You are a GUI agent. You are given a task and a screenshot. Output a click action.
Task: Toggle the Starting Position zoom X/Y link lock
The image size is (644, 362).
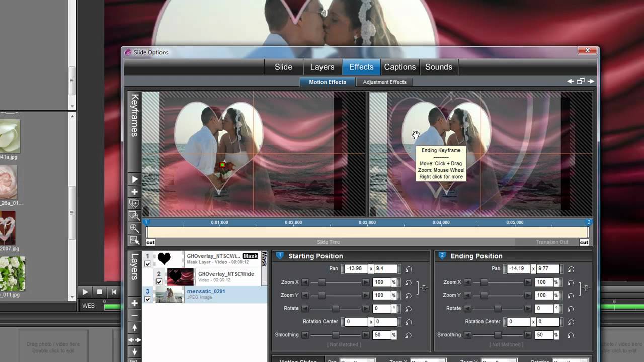coord(423,288)
